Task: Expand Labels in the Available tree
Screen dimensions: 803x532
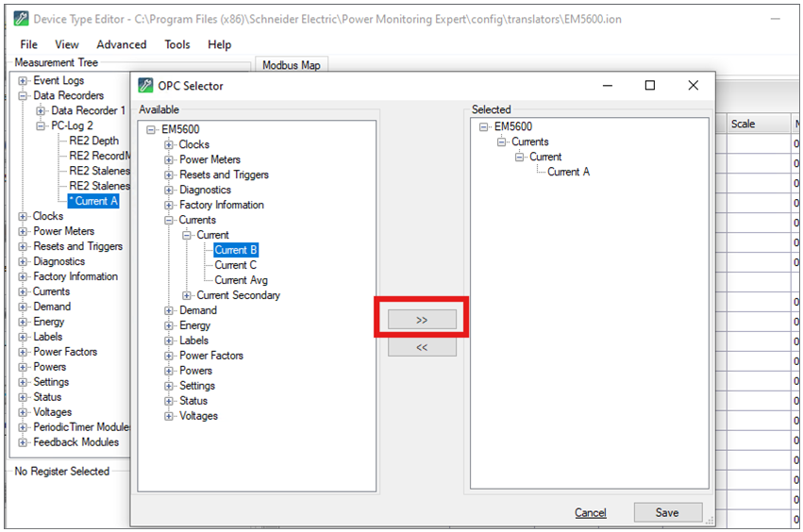Action: point(169,341)
